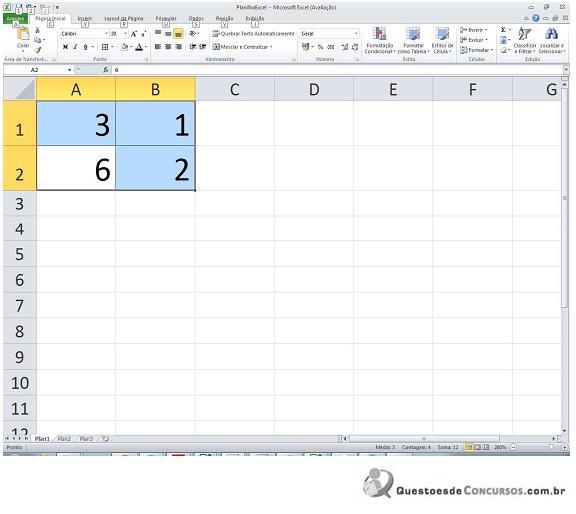Viewport: 576px width, 514px height.
Task: Open the font size dropdown
Action: pos(126,34)
